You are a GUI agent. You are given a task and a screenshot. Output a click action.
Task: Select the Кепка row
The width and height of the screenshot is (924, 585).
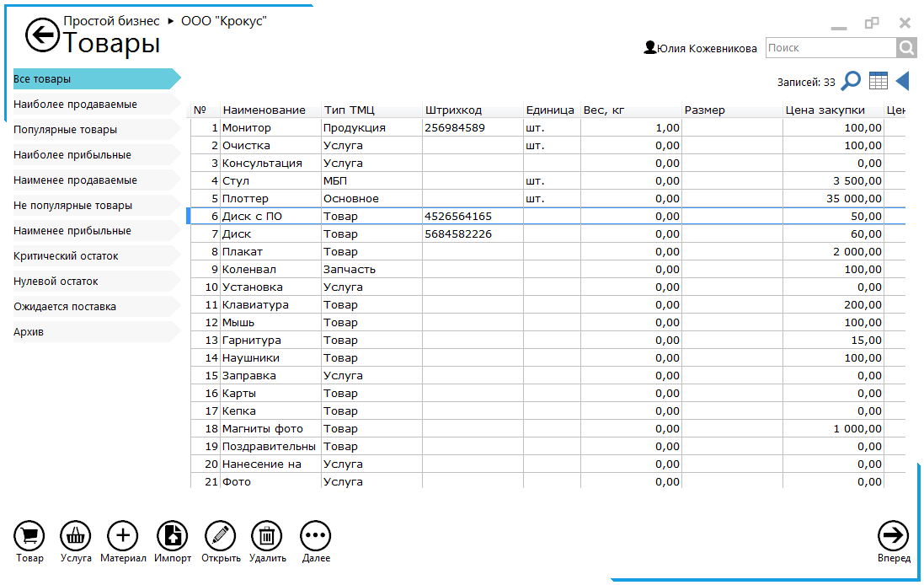click(548, 411)
